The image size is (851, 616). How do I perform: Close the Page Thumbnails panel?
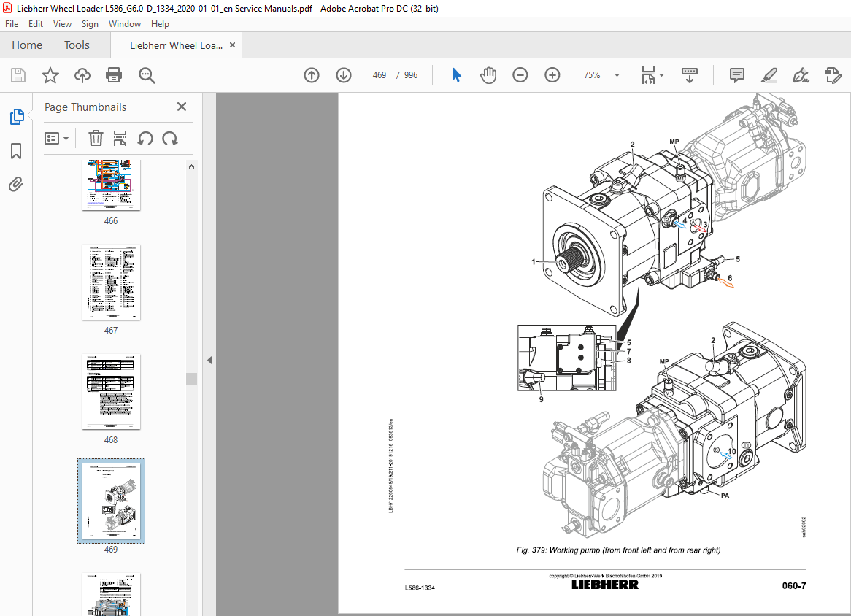click(182, 107)
